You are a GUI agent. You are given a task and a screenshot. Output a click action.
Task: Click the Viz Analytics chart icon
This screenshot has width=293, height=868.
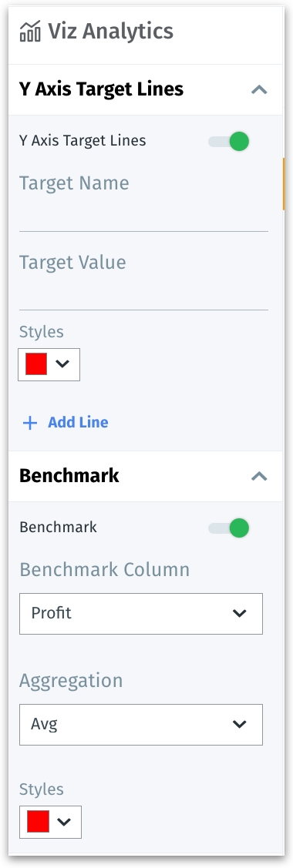coord(30,31)
